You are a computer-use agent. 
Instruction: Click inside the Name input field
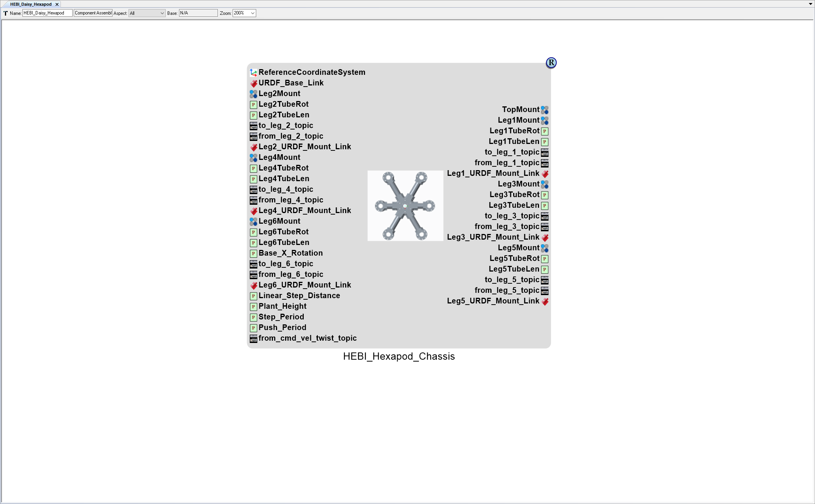47,13
